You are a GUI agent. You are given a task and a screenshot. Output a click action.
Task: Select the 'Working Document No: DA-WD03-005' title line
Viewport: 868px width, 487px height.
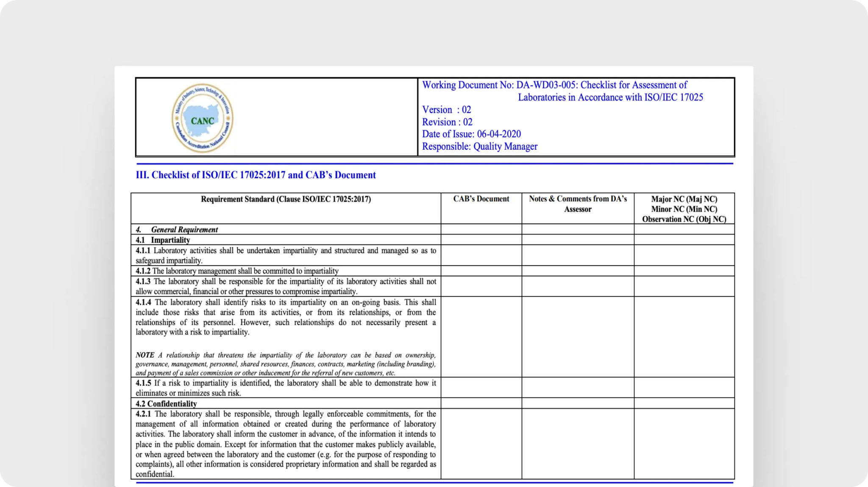[x=554, y=85]
